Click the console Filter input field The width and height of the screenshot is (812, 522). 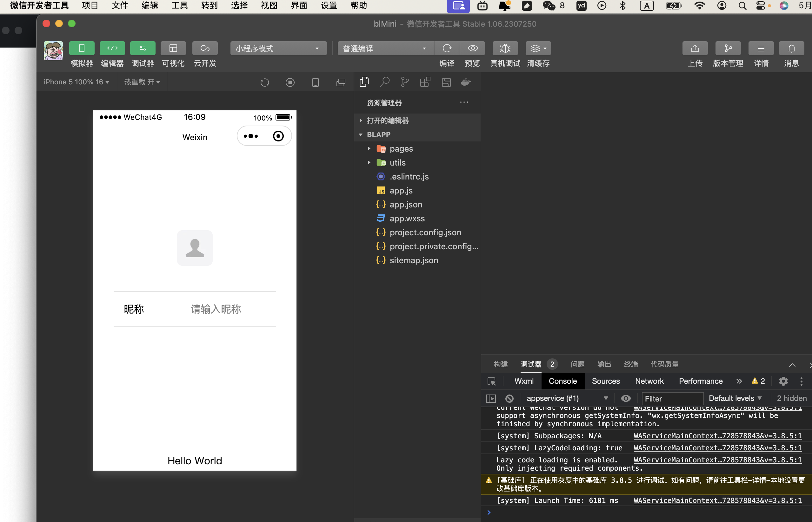(672, 399)
